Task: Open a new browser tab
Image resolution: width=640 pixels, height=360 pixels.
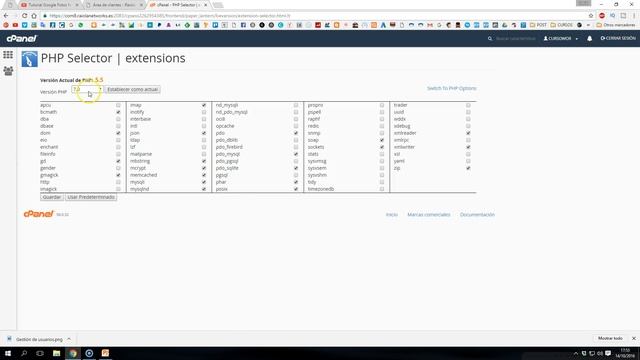Action: point(218,5)
